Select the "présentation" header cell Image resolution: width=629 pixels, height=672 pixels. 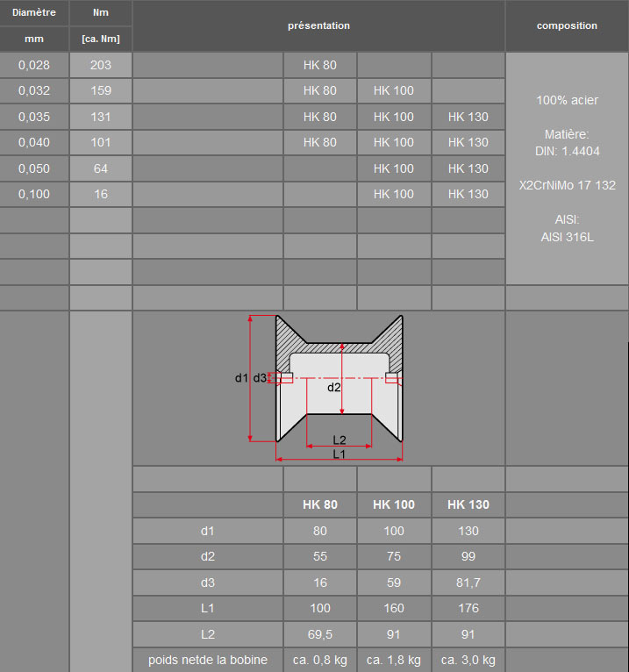(x=318, y=25)
